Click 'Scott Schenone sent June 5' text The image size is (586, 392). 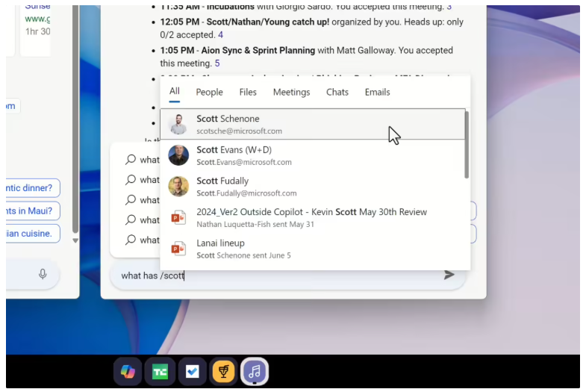243,255
